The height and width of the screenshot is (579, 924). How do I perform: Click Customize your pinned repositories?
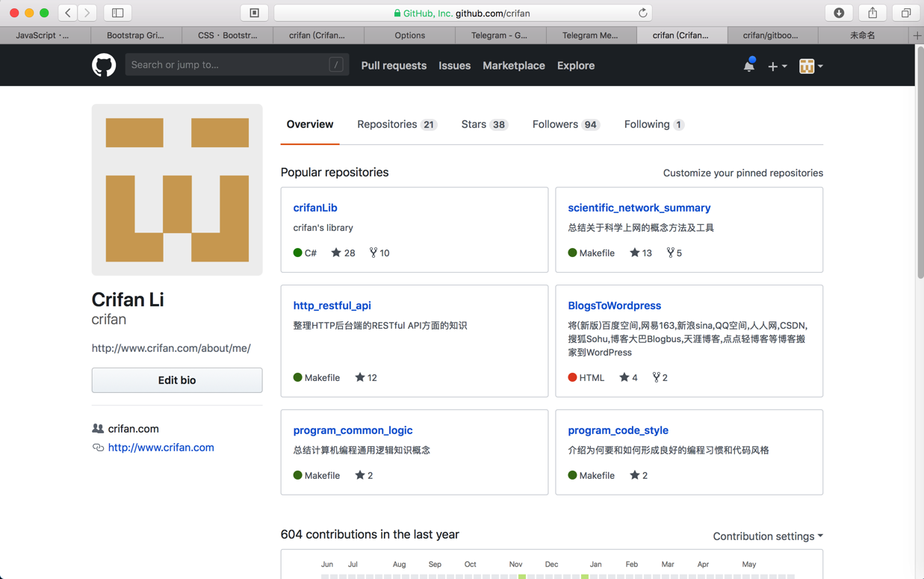point(743,173)
